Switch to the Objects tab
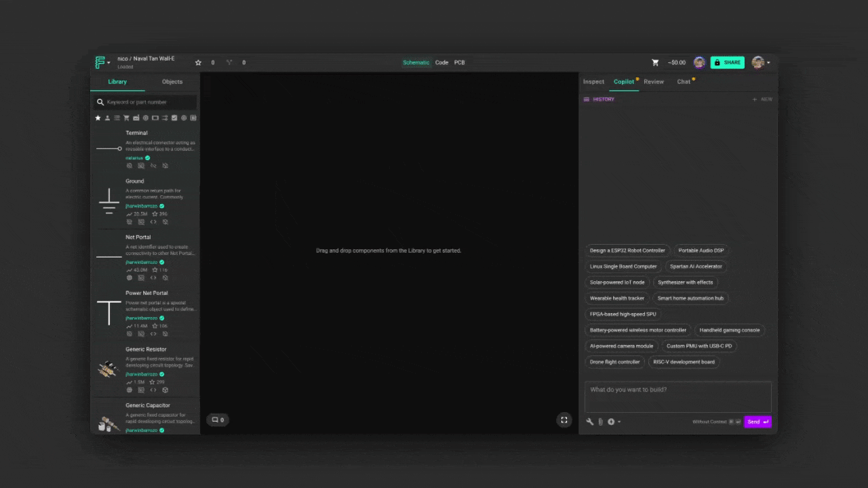This screenshot has height=488, width=868. tap(172, 81)
